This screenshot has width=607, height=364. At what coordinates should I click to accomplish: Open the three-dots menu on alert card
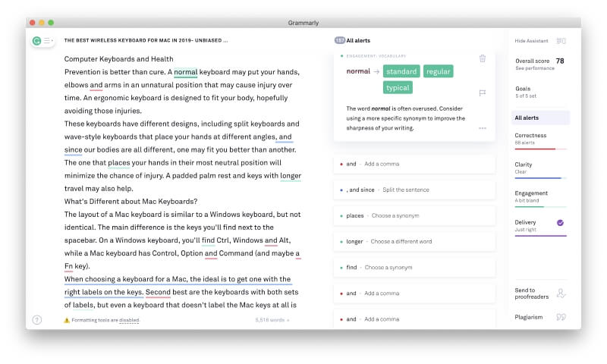pos(483,128)
